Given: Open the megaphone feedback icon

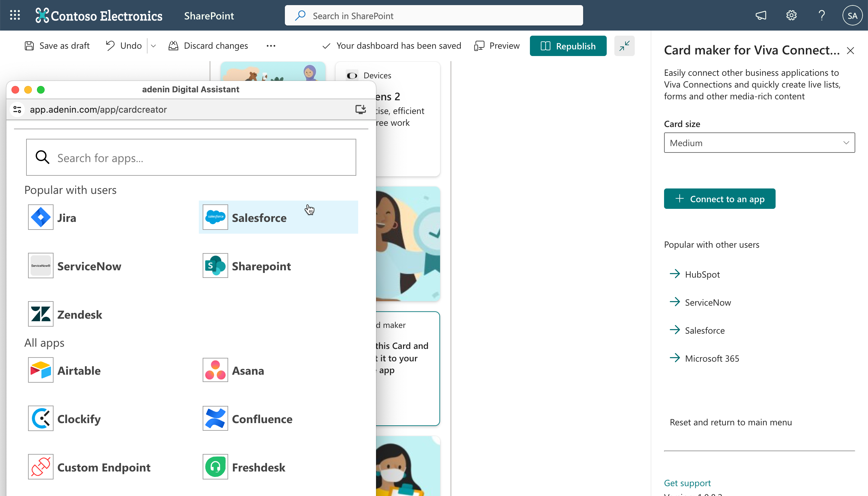Looking at the screenshot, I should coord(761,16).
